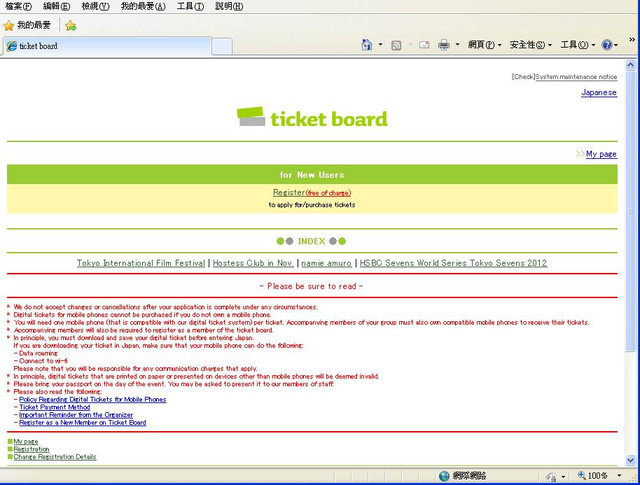Open Policy Regarding Digital Tickets for Mobile Phones
The image size is (640, 485).
93,399
